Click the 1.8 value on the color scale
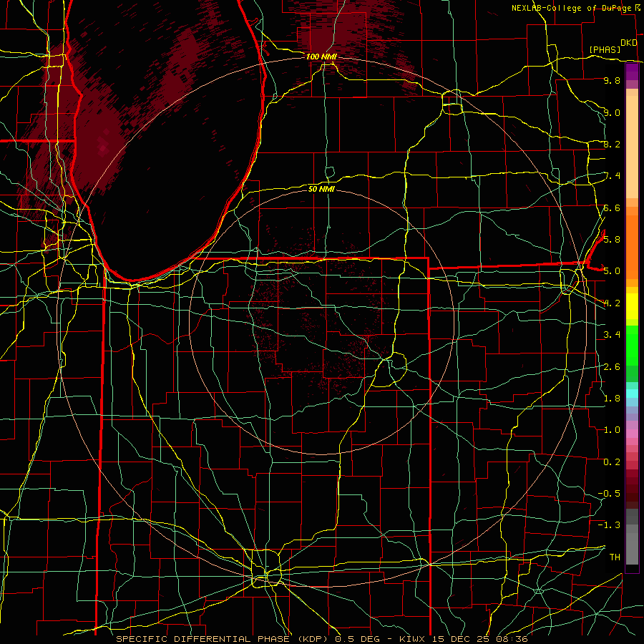 point(612,398)
